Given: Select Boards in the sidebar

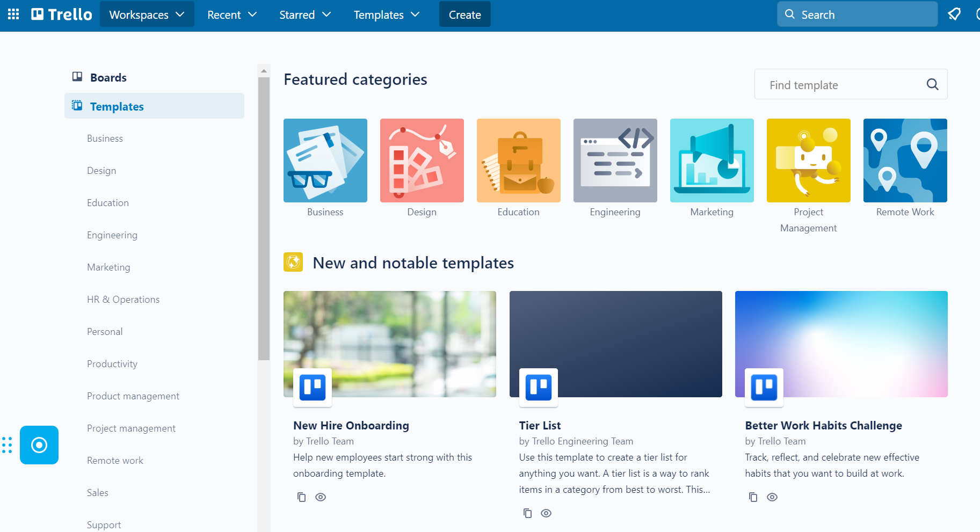Looking at the screenshot, I should tap(155, 77).
